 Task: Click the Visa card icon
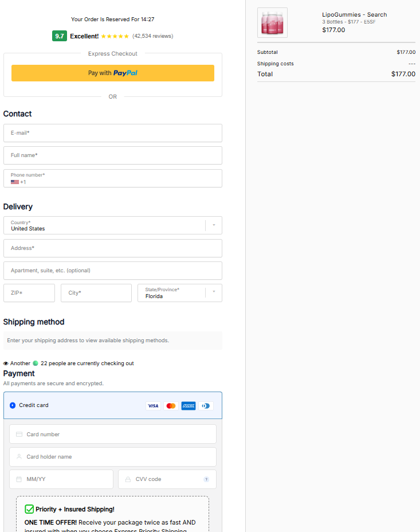(153, 405)
